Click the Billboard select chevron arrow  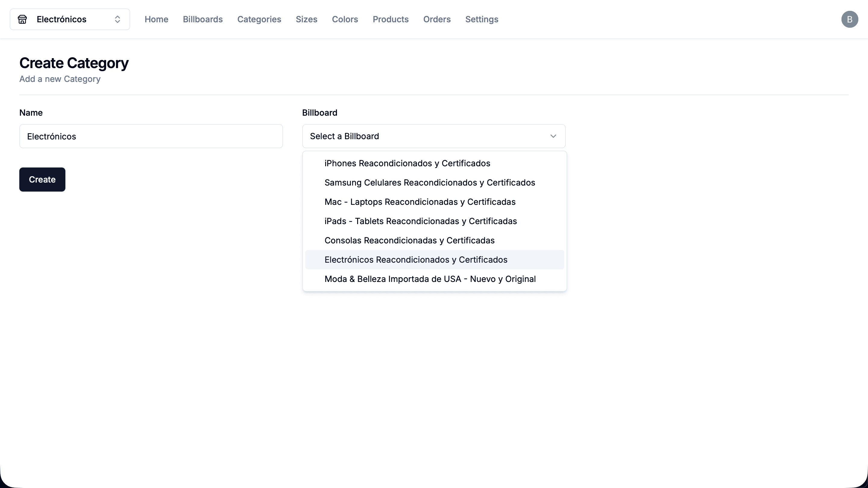pos(553,136)
